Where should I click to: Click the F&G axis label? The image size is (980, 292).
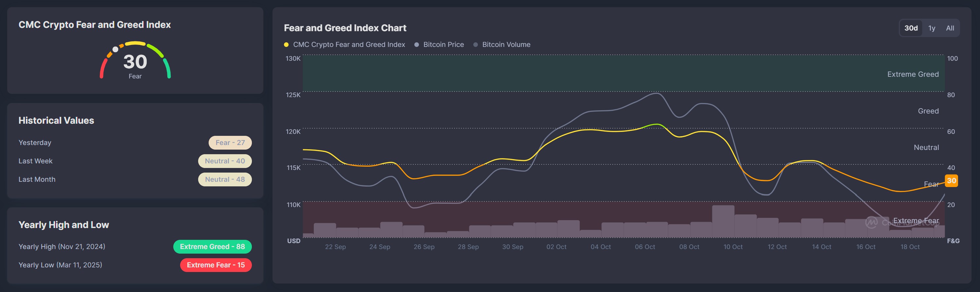[x=953, y=241]
